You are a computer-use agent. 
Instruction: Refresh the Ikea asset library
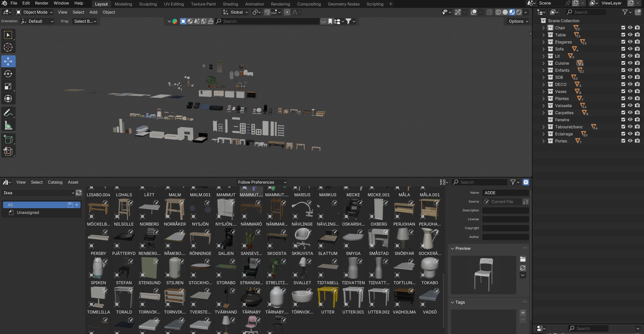pyautogui.click(x=79, y=193)
